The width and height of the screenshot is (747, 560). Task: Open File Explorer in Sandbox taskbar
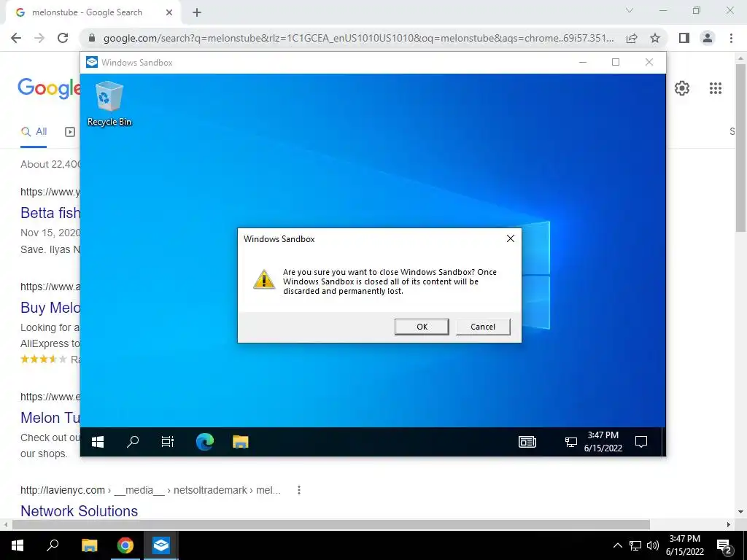pos(241,442)
